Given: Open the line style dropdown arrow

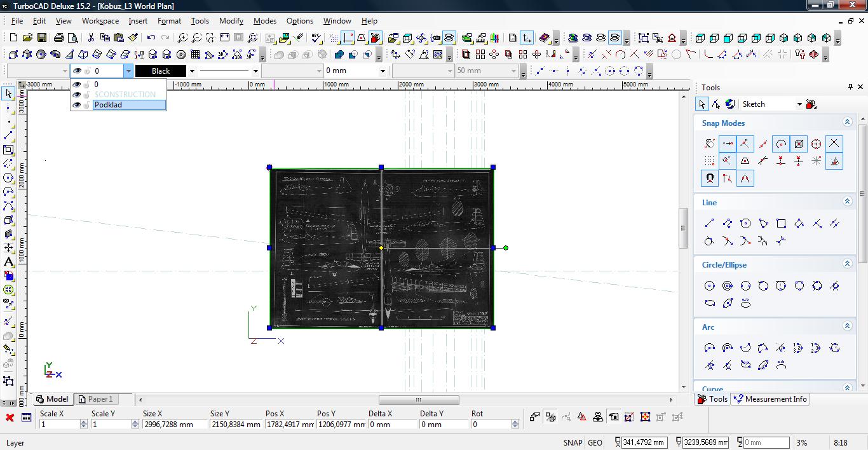Looking at the screenshot, I should [x=255, y=71].
